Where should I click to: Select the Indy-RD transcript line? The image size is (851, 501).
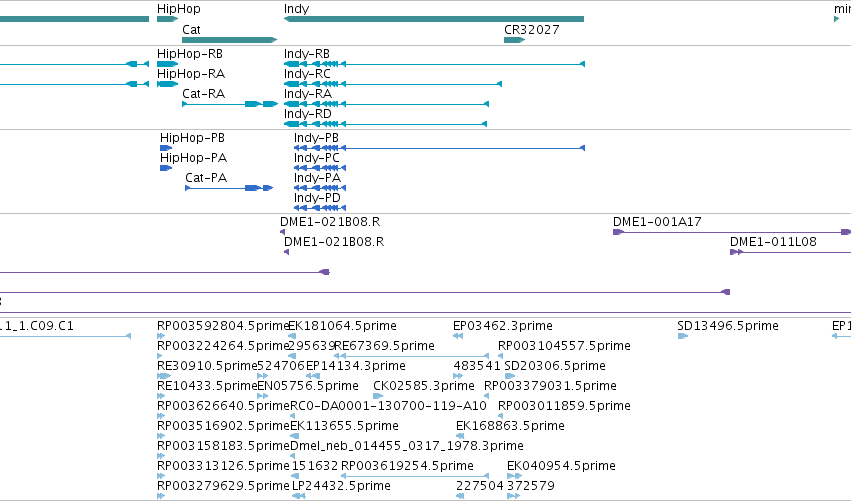click(385, 124)
